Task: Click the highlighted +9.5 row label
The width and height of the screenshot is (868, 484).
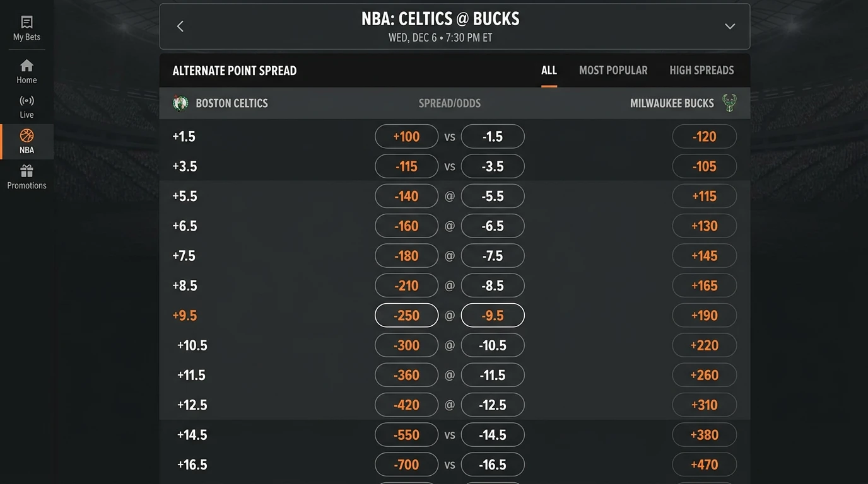Action: [x=185, y=315]
